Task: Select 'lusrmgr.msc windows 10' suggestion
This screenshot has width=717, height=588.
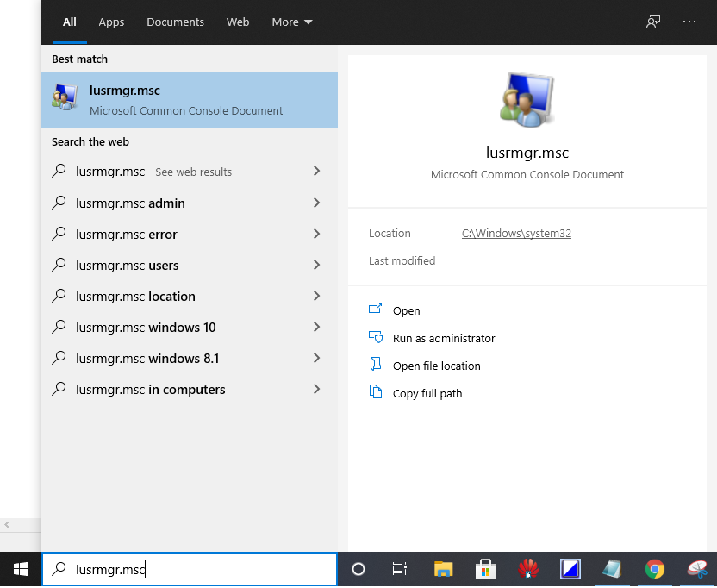Action: click(x=190, y=327)
